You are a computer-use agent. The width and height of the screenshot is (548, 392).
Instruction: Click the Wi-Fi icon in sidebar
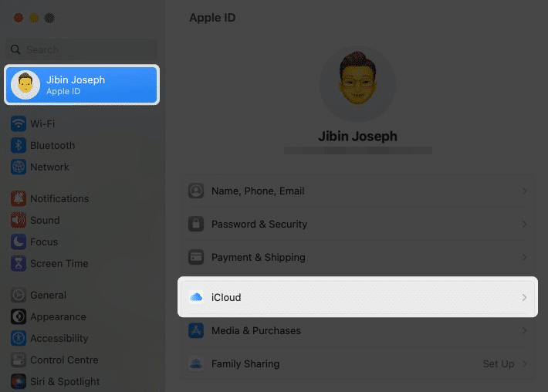point(19,123)
